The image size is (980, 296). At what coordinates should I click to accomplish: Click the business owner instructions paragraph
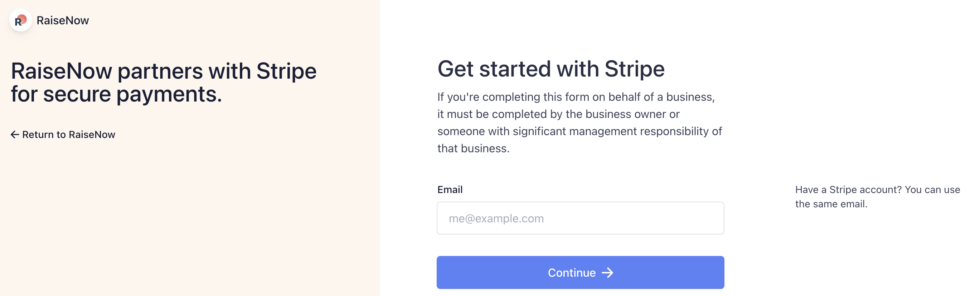click(579, 122)
